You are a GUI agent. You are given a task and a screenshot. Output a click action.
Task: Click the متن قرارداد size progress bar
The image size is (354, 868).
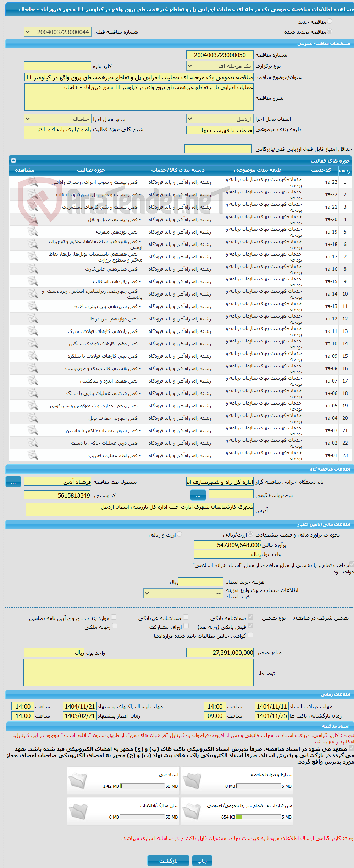(259, 817)
